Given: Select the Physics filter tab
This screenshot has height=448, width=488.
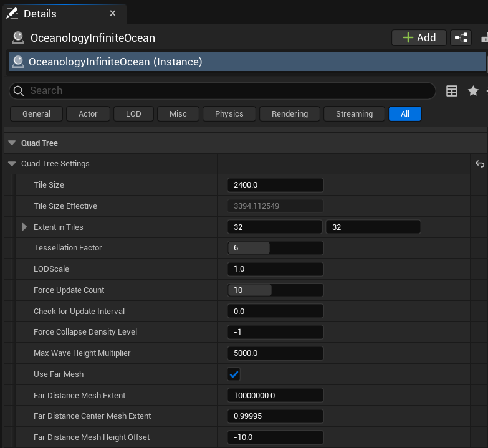Looking at the screenshot, I should pyautogui.click(x=229, y=114).
